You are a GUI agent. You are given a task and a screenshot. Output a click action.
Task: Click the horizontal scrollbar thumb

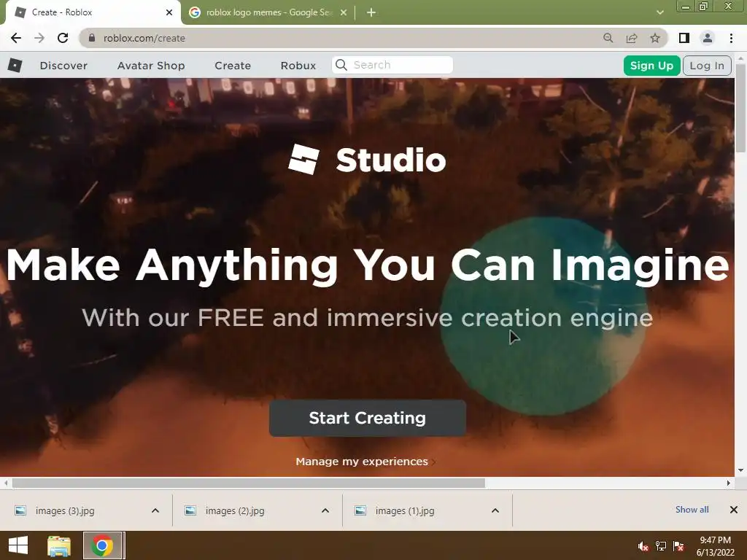(249, 483)
